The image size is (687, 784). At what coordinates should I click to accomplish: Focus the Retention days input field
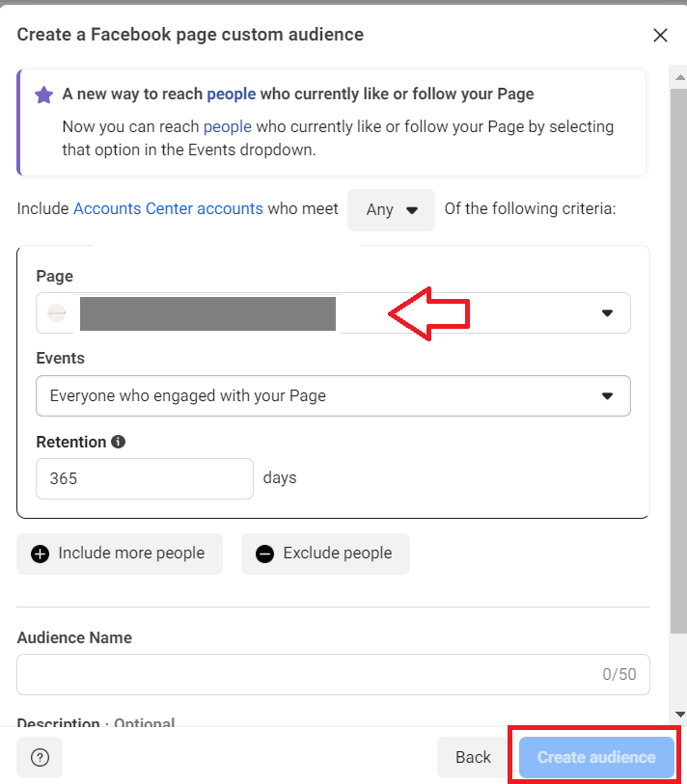pos(145,478)
